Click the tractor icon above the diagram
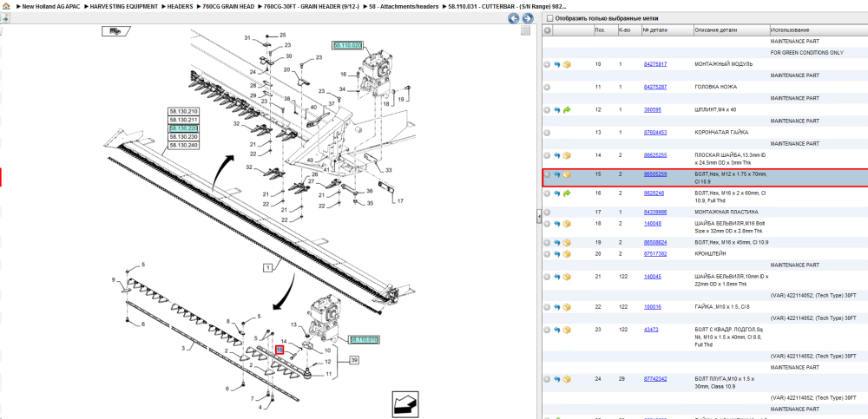The height and width of the screenshot is (419, 868). (115, 31)
